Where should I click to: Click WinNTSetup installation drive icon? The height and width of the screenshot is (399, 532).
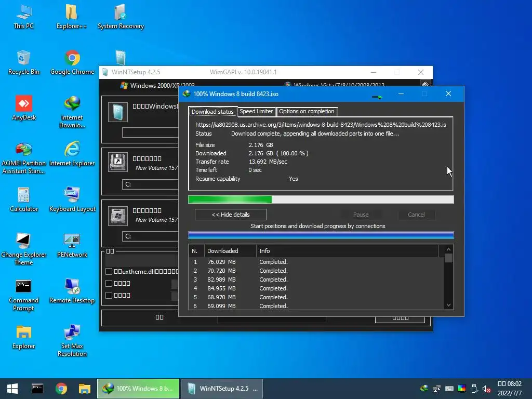click(x=118, y=216)
